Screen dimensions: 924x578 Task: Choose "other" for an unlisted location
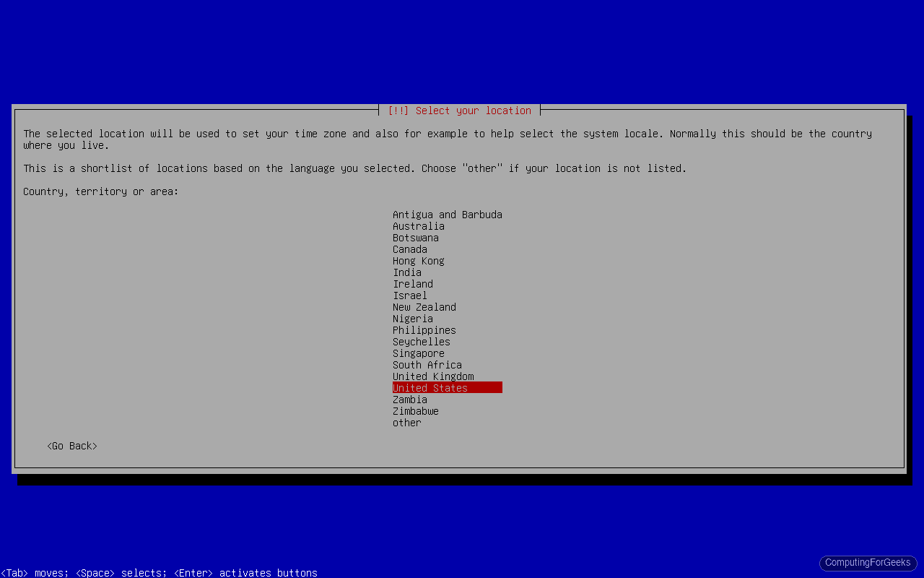(x=406, y=423)
